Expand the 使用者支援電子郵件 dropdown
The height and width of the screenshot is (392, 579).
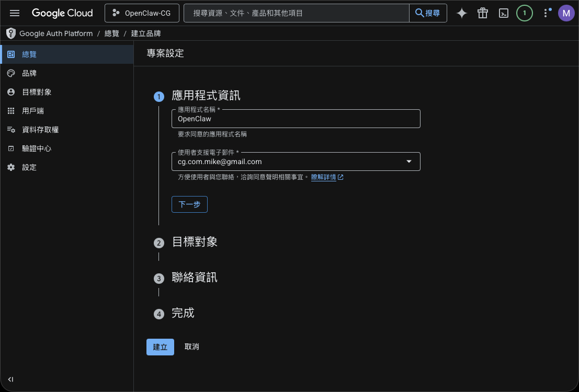(408, 162)
